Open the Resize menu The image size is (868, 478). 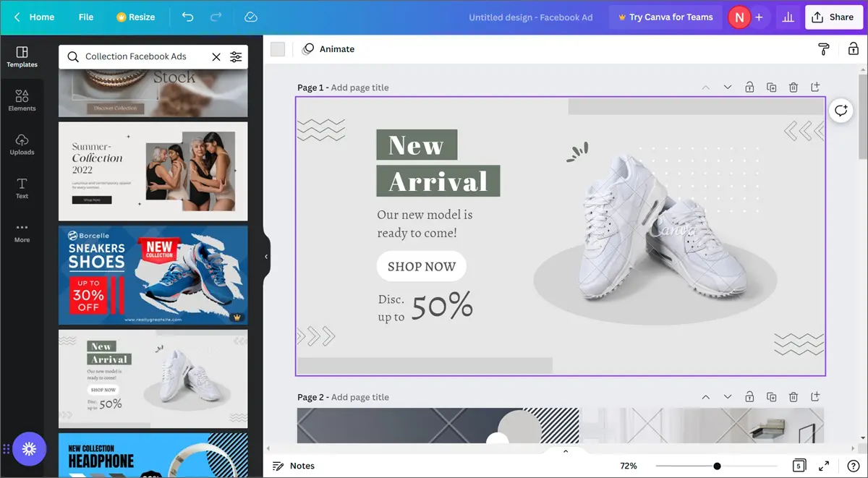136,17
